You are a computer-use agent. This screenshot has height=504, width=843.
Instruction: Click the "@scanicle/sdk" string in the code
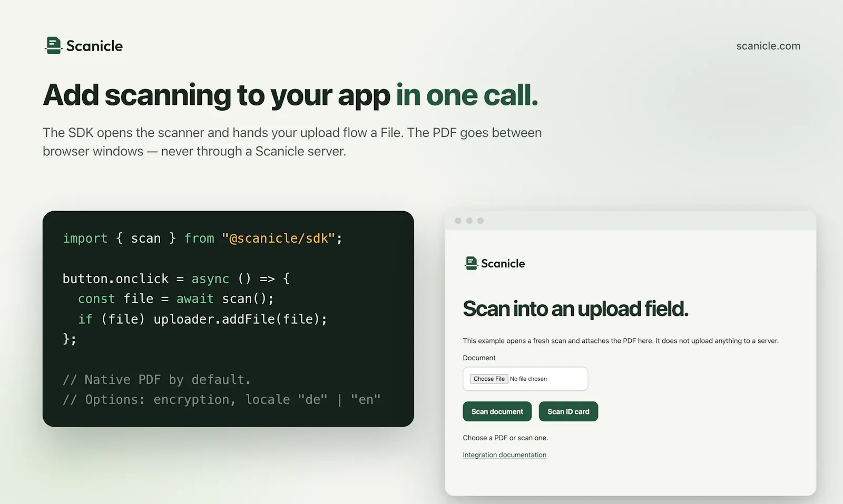click(278, 238)
